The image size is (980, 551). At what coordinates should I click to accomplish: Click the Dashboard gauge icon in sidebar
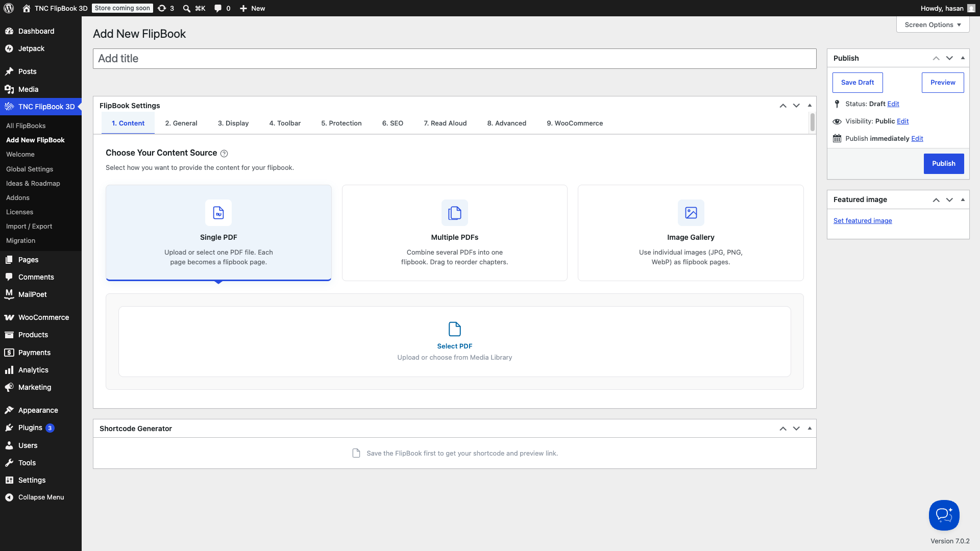pyautogui.click(x=9, y=31)
